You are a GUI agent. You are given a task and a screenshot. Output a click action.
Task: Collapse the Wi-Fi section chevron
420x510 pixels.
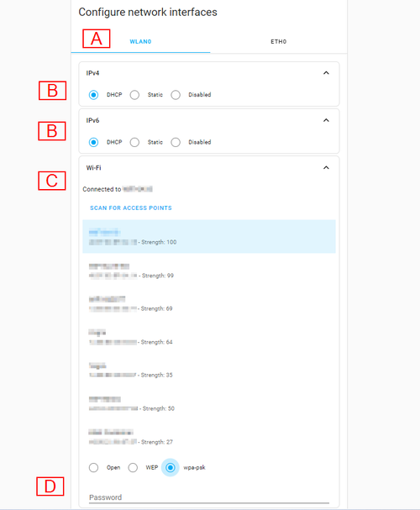(x=326, y=168)
